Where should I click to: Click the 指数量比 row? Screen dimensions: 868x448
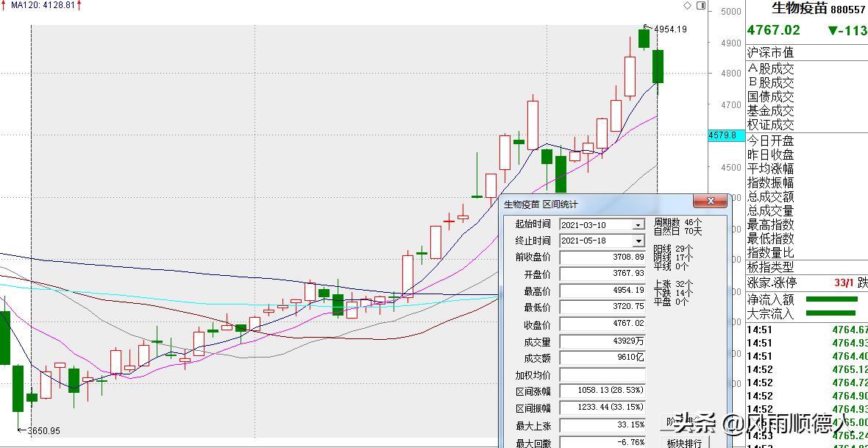click(807, 252)
